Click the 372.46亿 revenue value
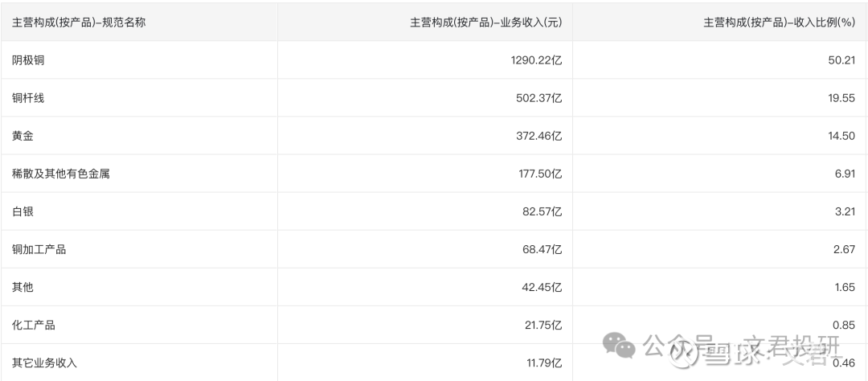 click(534, 136)
